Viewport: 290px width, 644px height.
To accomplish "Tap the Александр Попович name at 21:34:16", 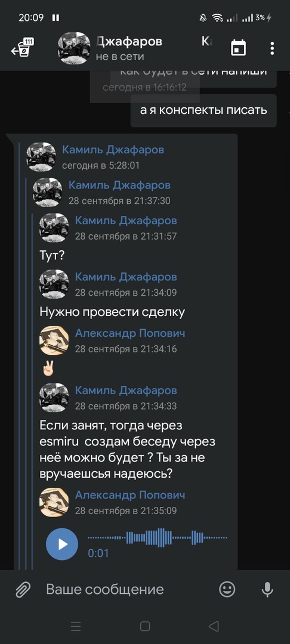I will [130, 333].
